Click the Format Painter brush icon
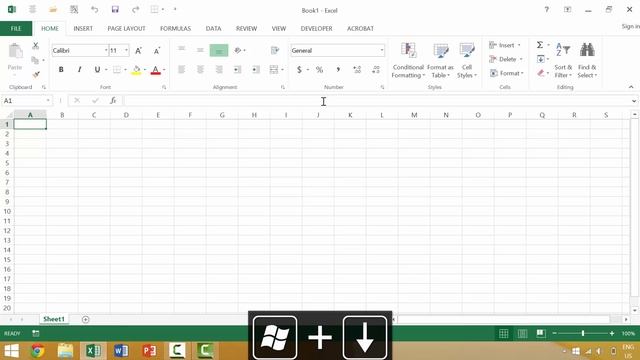Screen dimensions: 640x360 (x=36, y=74)
